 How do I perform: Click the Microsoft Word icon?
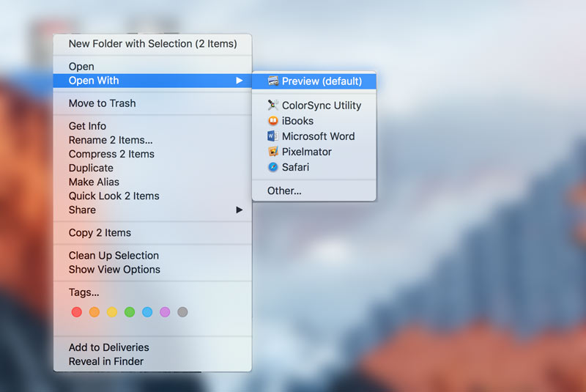(273, 136)
